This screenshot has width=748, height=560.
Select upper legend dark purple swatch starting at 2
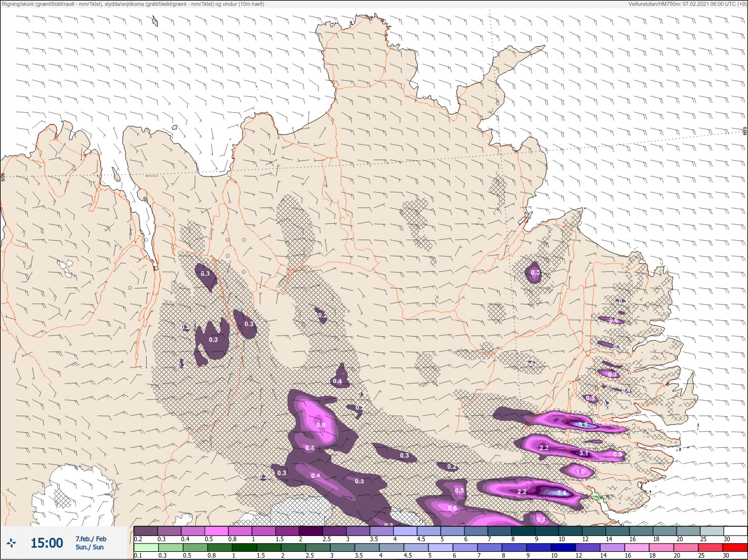[x=311, y=531]
